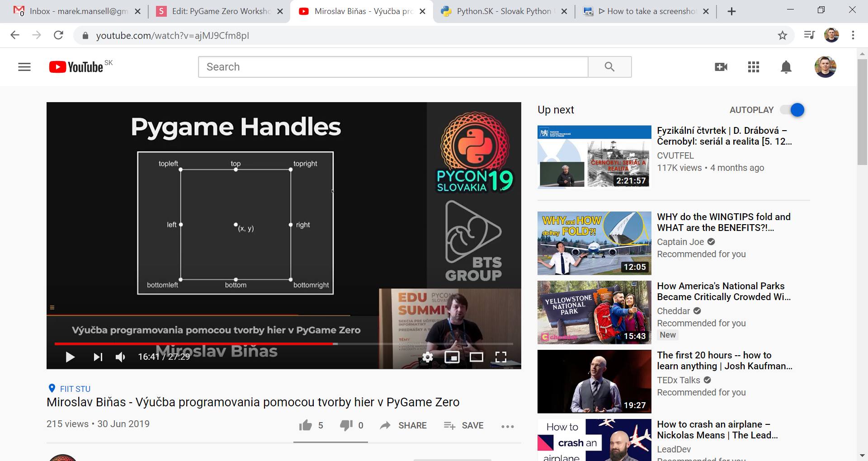This screenshot has width=868, height=461.
Task: Focus the YouTube Search field
Action: 393,67
